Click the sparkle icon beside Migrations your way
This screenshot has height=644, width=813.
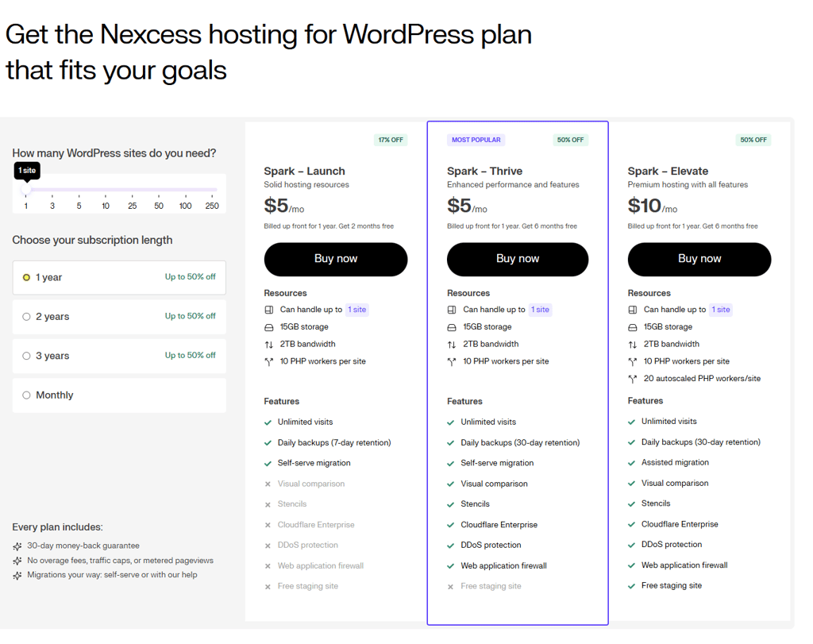click(x=17, y=575)
